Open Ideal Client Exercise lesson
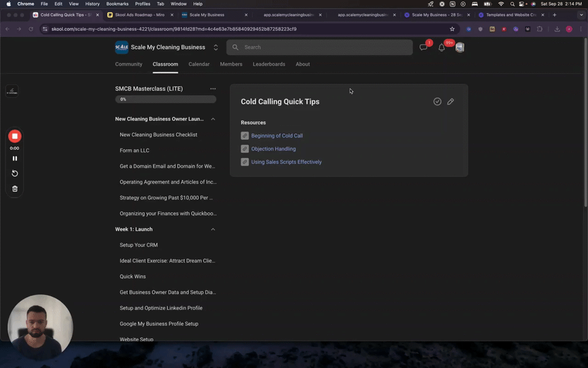This screenshot has width=588, height=368. 166,260
